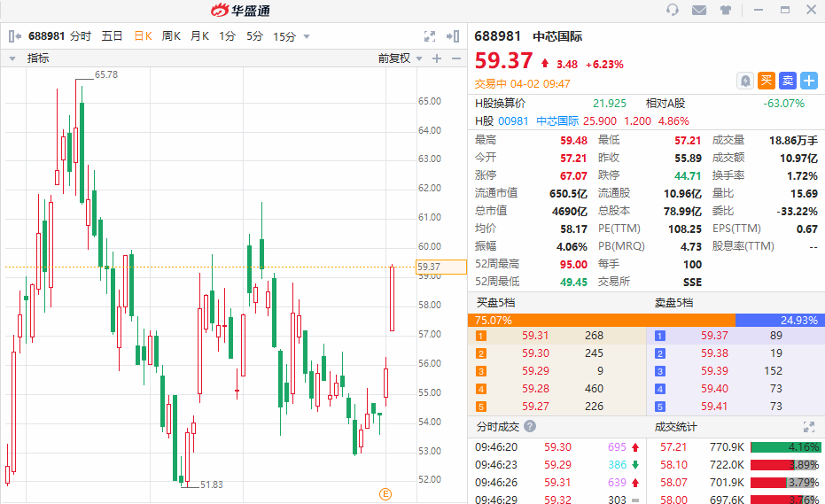Click bid level 5 price 59.27

click(535, 407)
